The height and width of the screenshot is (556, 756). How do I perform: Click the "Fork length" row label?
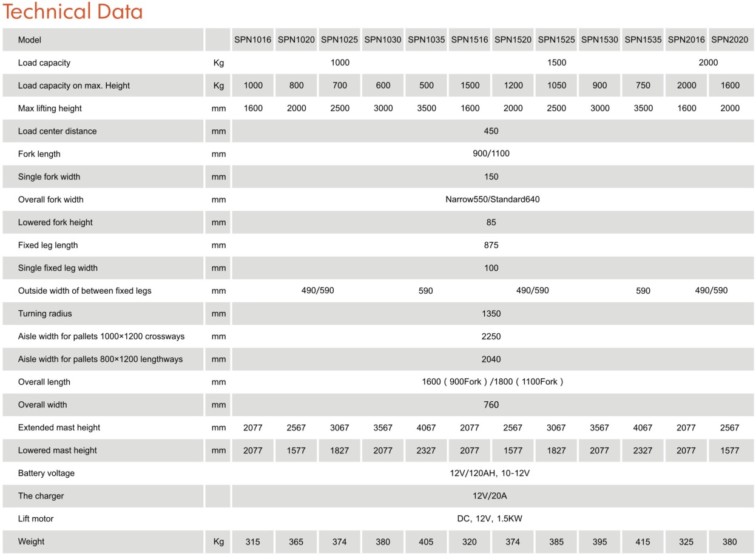click(x=39, y=154)
